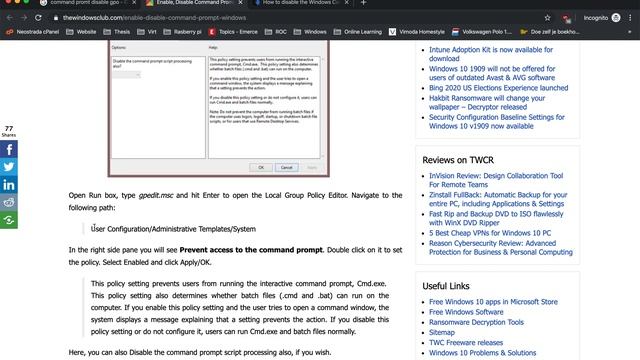Open the Vimoda Homestyle bookmark

[417, 32]
